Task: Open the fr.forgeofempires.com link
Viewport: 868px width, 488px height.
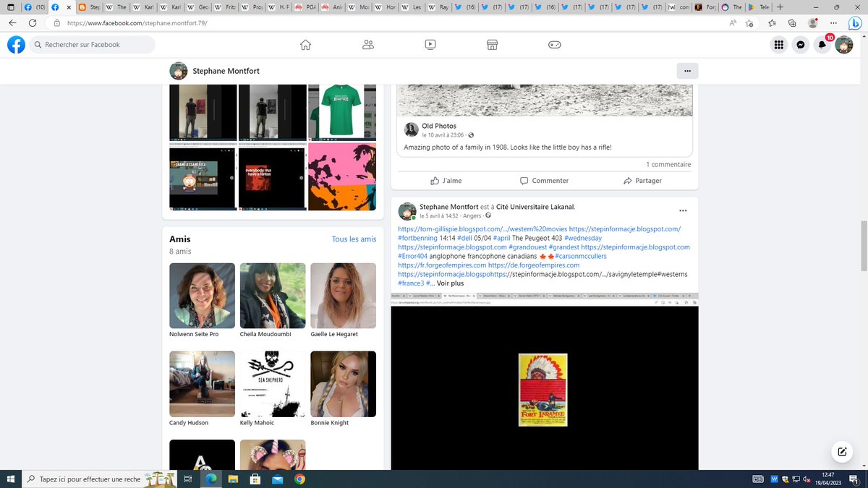Action: 441,265
